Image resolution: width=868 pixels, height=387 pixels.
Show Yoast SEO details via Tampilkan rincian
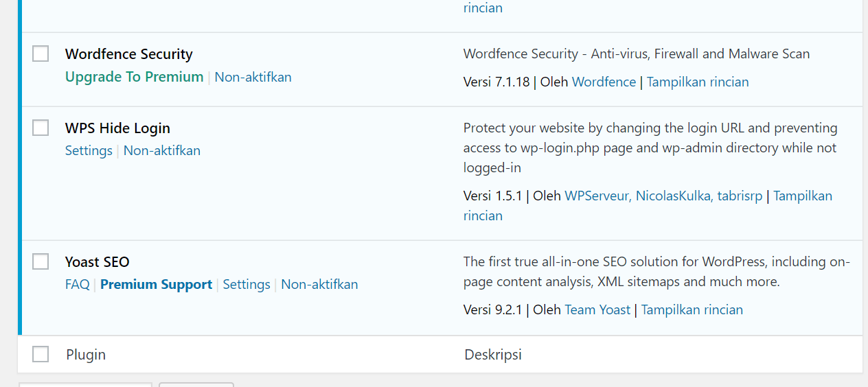[692, 309]
